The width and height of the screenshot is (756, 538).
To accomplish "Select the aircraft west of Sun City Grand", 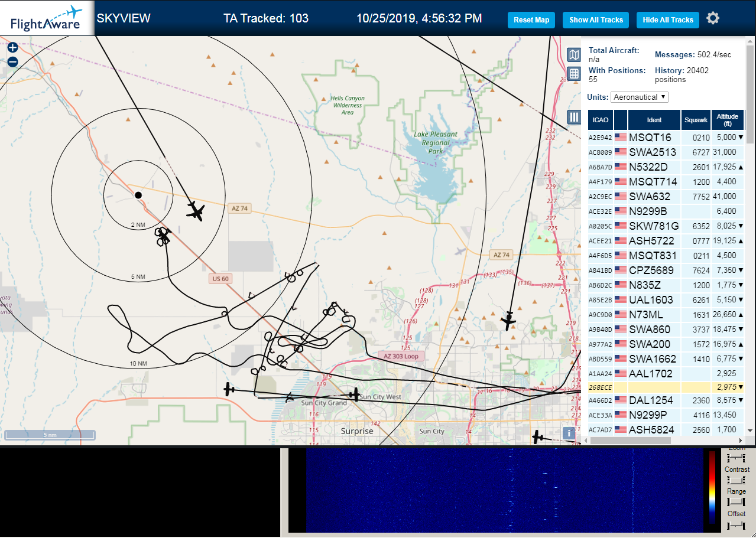I will (229, 389).
